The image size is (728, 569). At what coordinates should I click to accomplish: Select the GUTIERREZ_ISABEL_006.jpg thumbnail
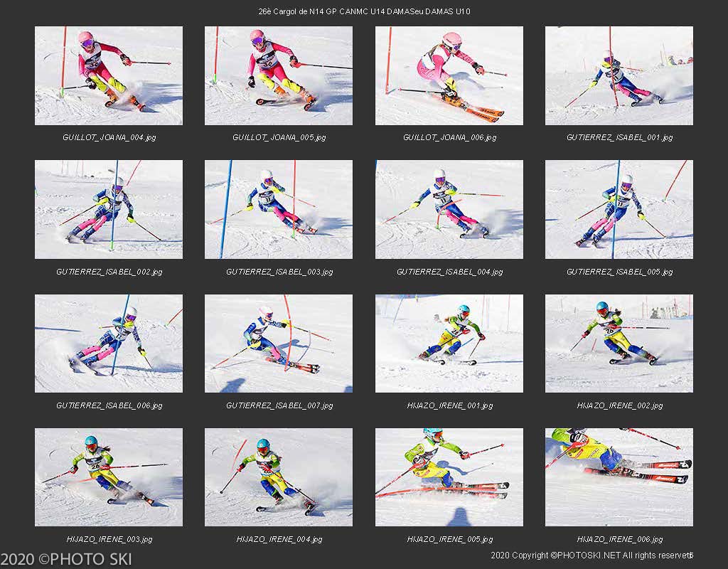point(109,344)
